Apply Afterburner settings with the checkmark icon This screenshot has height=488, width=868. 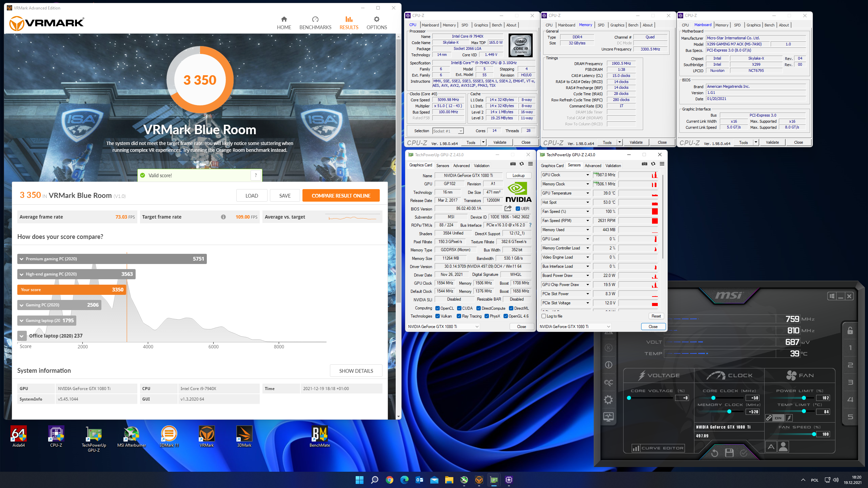(744, 453)
